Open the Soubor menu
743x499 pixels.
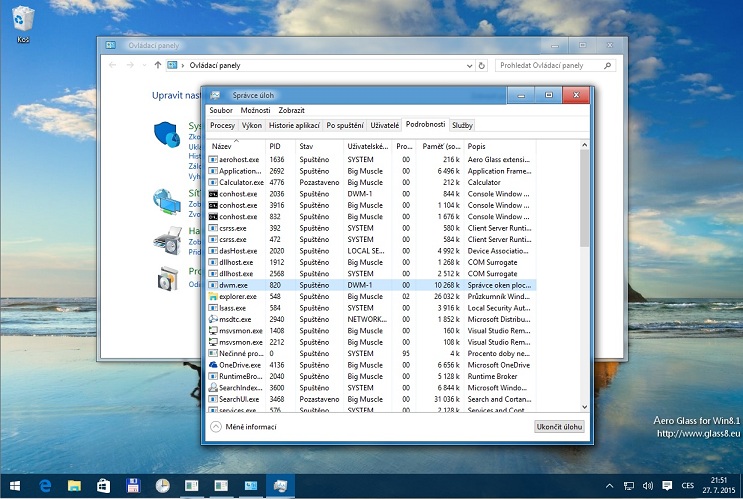(x=220, y=110)
